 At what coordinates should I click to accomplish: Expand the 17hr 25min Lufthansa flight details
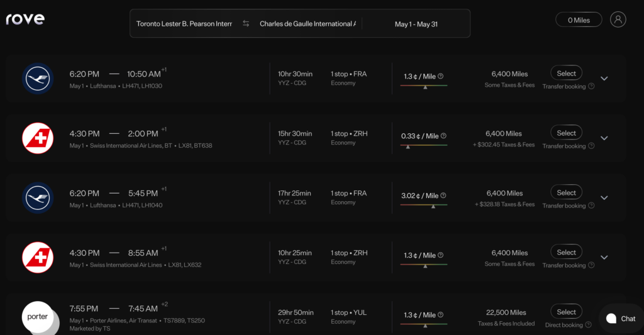tap(604, 198)
